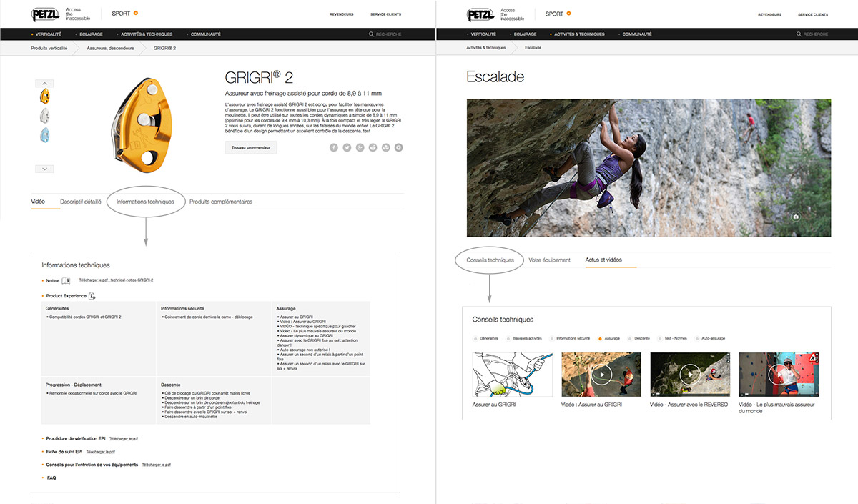The height and width of the screenshot is (504, 858).
Task: Download the Fiche de suivi EPI PDF
Action: (100, 452)
